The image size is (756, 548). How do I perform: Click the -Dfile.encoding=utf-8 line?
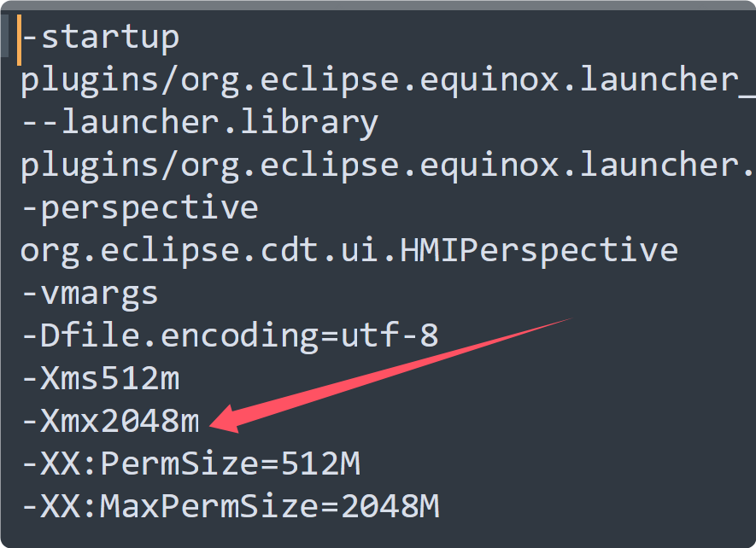click(230, 336)
